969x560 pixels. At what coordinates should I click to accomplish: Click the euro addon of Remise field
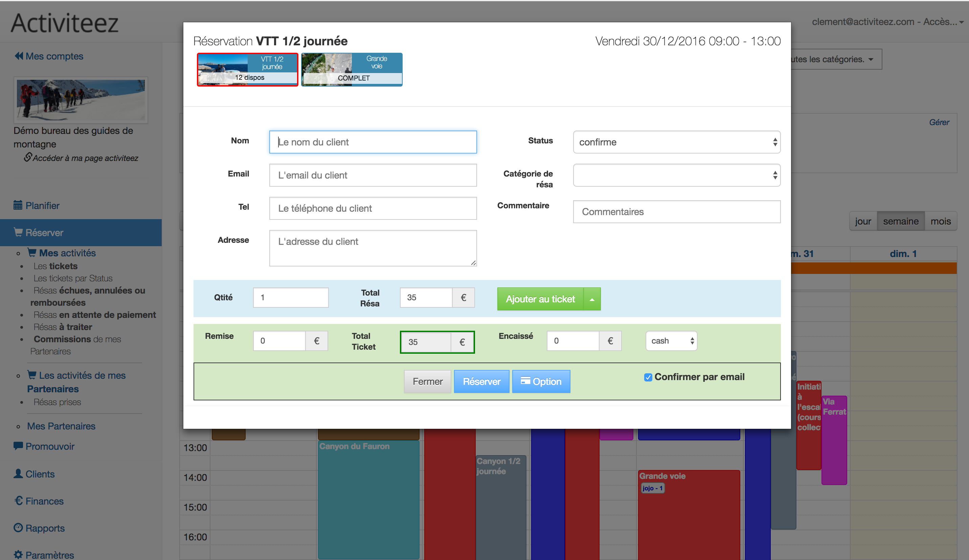click(x=316, y=341)
